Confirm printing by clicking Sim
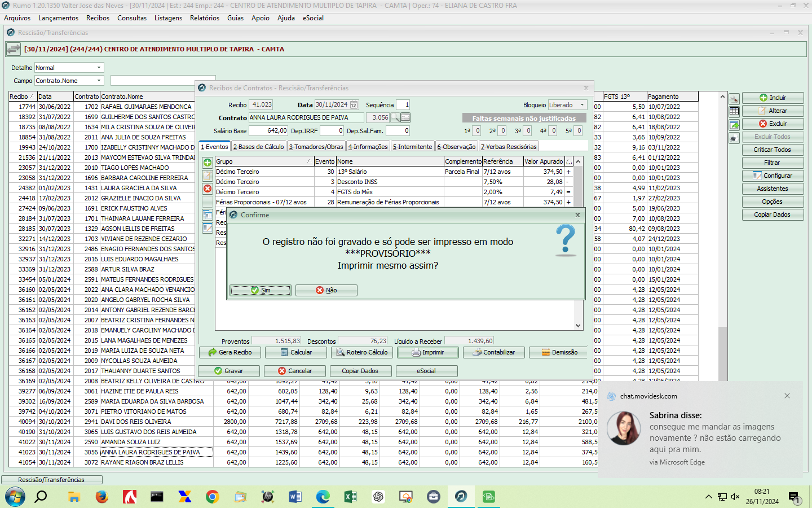 coord(261,290)
